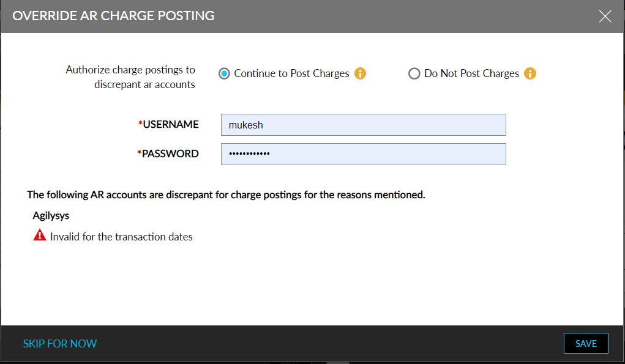Click the SKIP FOR NOW link

pyautogui.click(x=59, y=343)
